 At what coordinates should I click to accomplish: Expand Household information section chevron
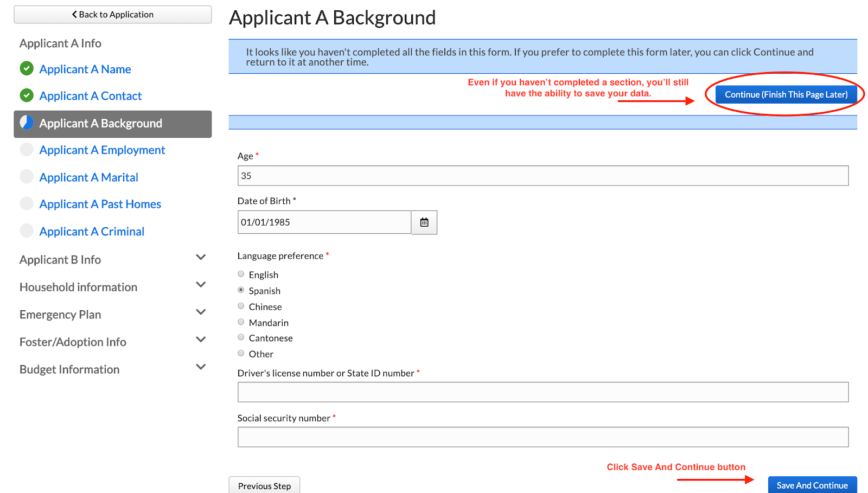pos(201,285)
